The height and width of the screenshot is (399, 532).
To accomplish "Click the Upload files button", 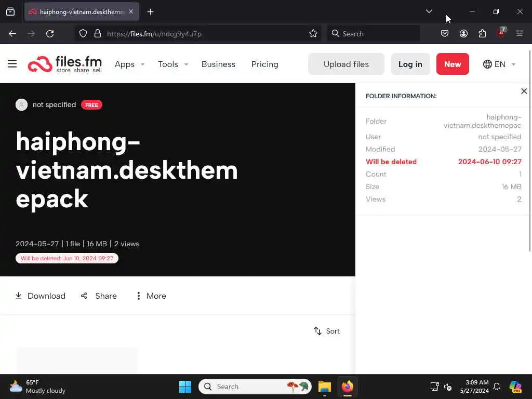I will pyautogui.click(x=346, y=64).
